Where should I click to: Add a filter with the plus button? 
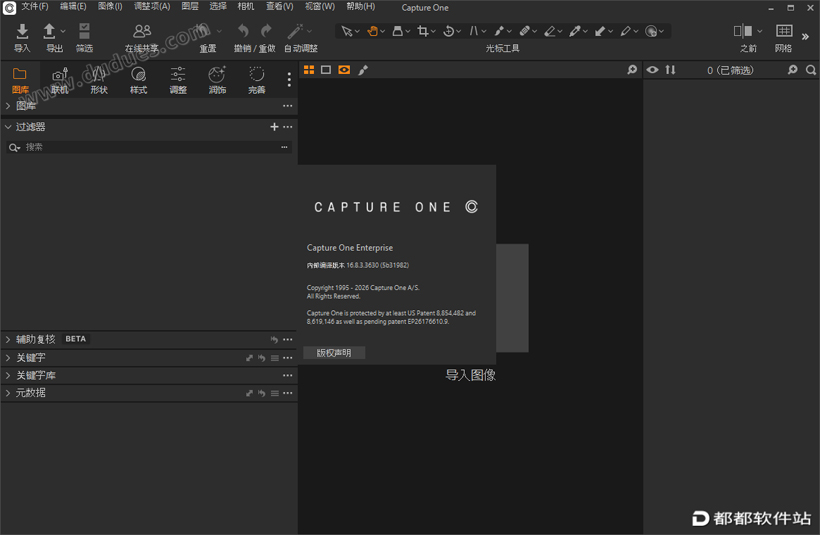(274, 127)
